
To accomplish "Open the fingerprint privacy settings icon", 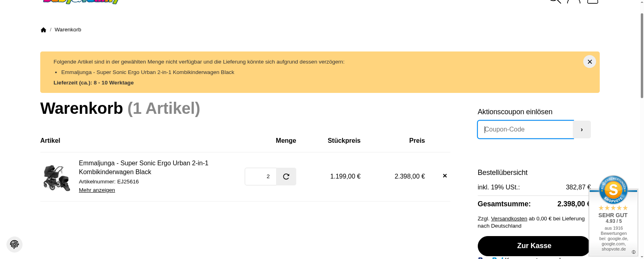I will tap(14, 245).
